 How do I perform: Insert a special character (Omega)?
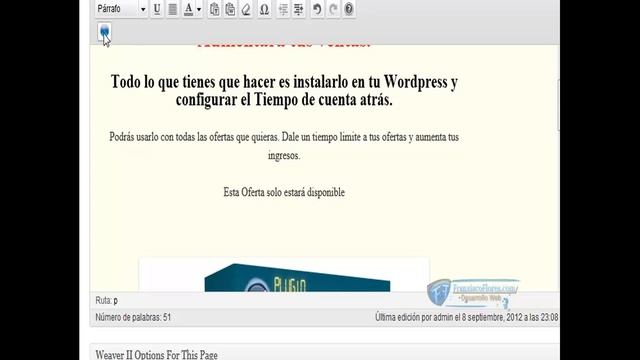[264, 9]
